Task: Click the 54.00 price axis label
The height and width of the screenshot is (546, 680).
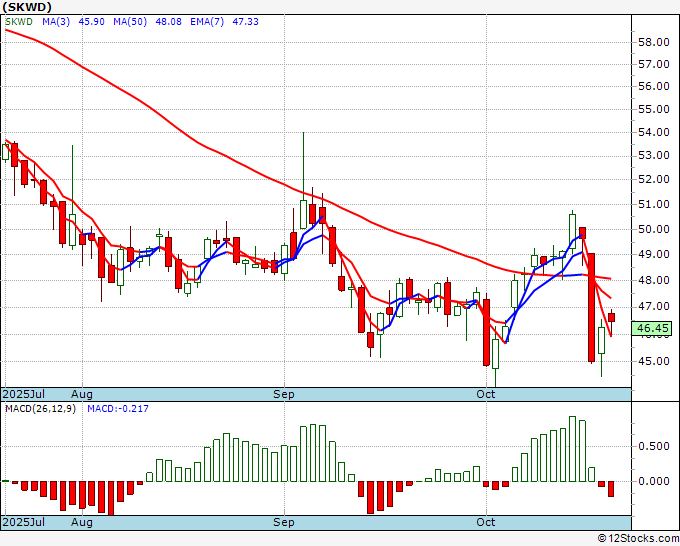Action: click(x=654, y=132)
